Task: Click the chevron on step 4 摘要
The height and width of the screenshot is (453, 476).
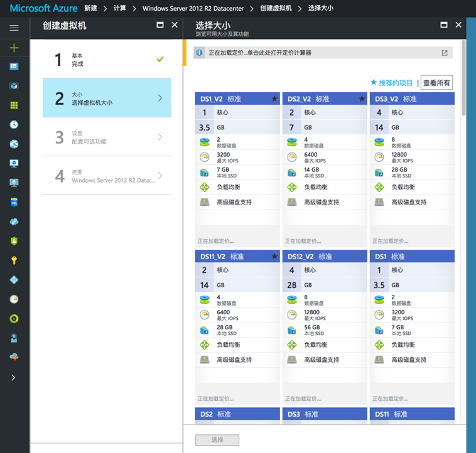Action: pyautogui.click(x=160, y=176)
